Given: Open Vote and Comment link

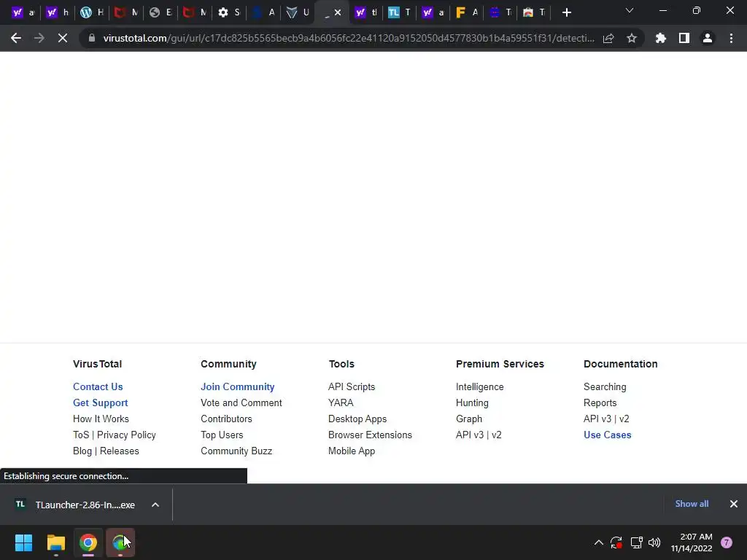Looking at the screenshot, I should click(241, 402).
